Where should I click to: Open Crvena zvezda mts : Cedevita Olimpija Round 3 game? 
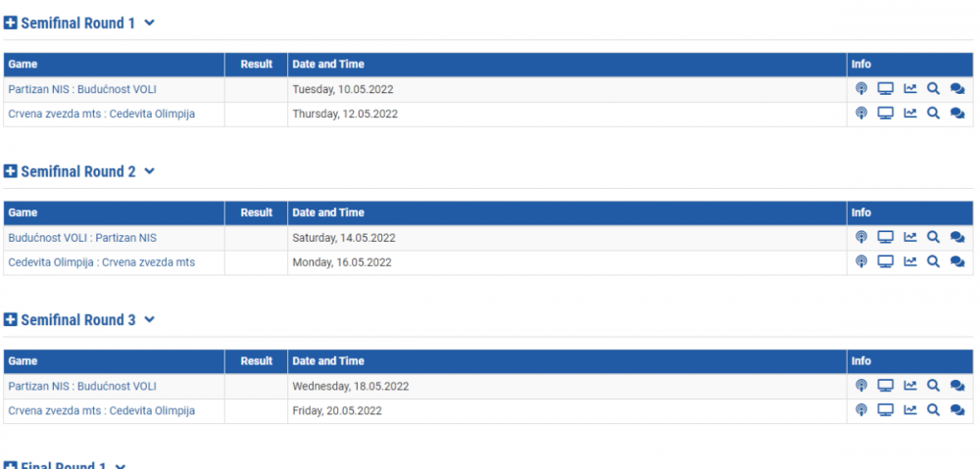[x=101, y=410]
